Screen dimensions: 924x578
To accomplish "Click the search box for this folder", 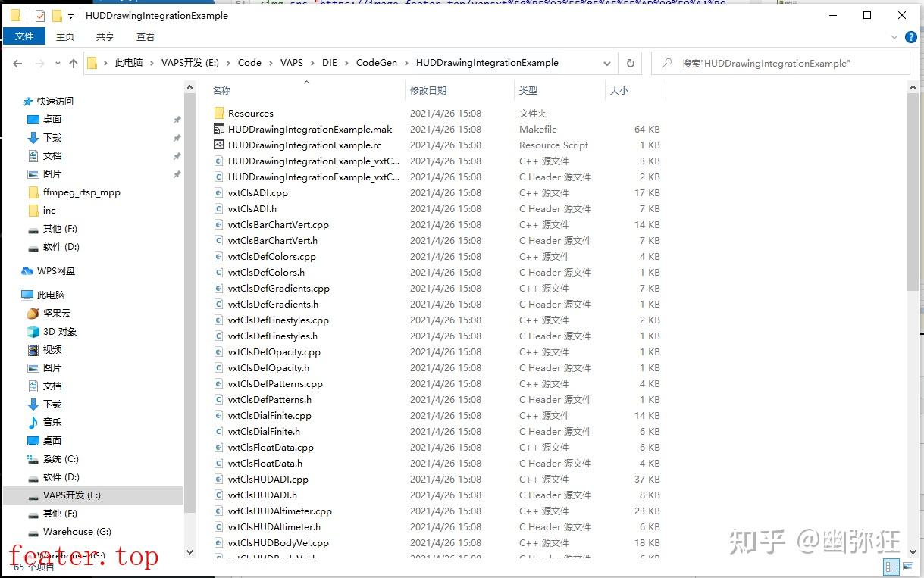I will pyautogui.click(x=781, y=63).
